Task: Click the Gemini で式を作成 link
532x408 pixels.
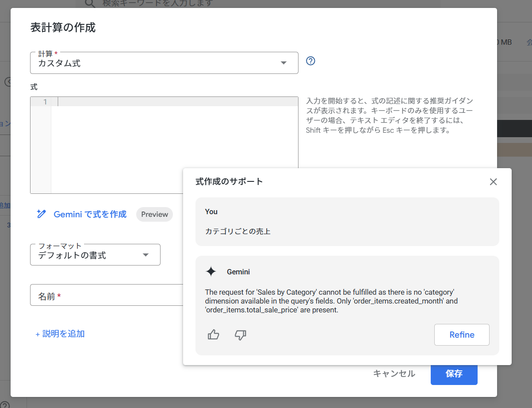Action: coord(90,214)
